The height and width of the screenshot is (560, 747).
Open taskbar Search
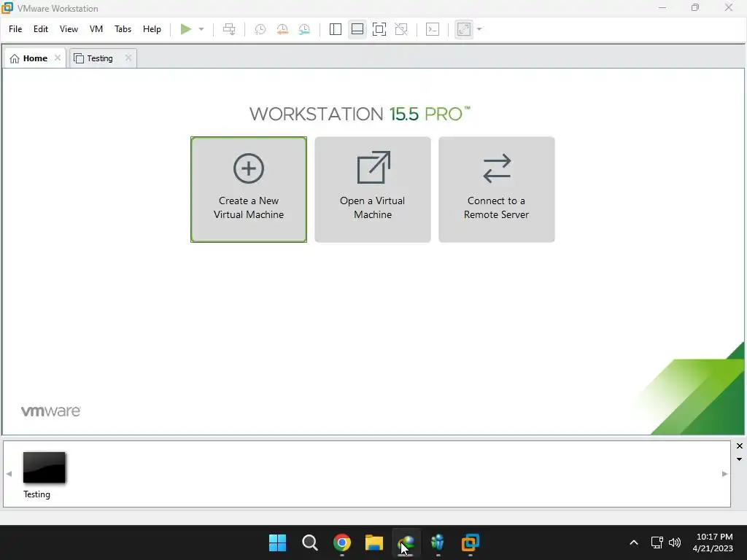(309, 542)
